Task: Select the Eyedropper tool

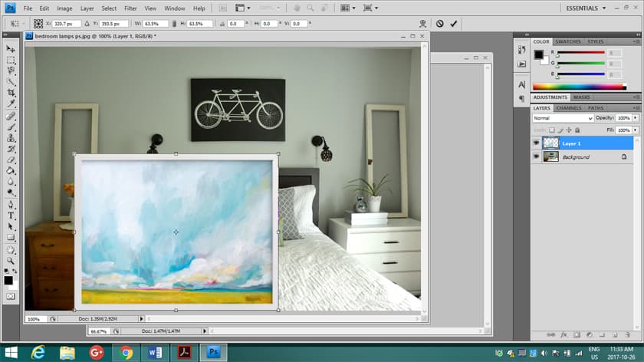Action: 11,104
